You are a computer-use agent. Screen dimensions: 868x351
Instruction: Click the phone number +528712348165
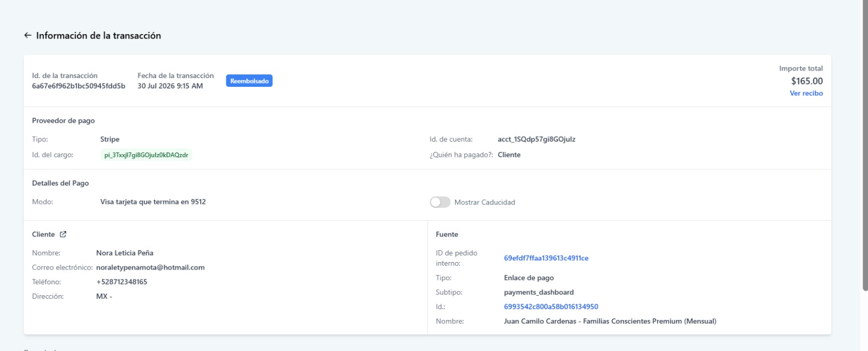click(x=122, y=282)
